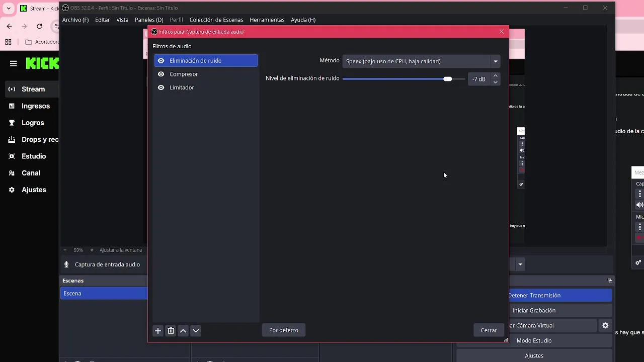This screenshot has width=644, height=362.
Task: Click Ajustar a la ventana in OBS
Action: (x=121, y=250)
